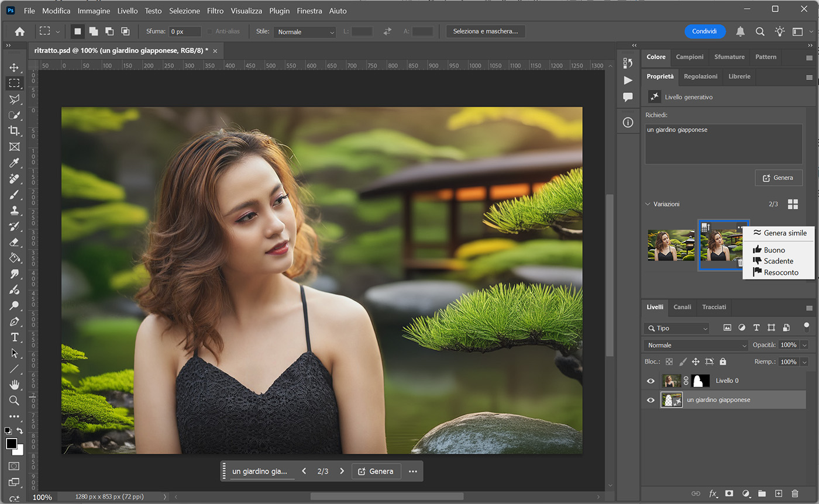The image size is (819, 504).
Task: Click the Condividi button
Action: (704, 32)
